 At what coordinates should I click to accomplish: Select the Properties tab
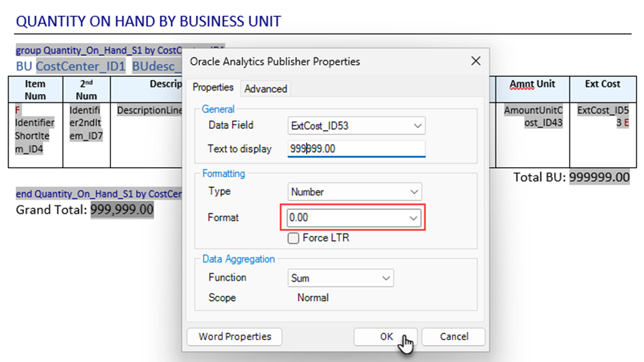213,87
